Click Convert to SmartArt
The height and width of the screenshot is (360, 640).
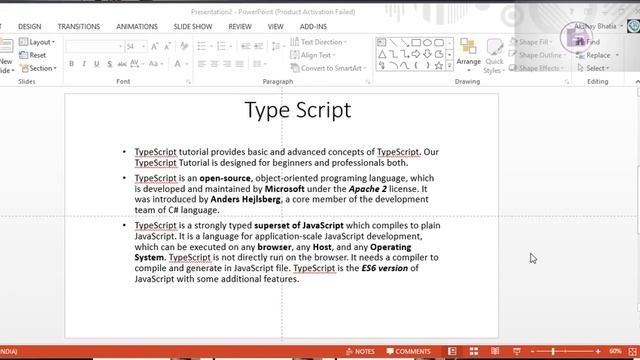click(x=329, y=68)
